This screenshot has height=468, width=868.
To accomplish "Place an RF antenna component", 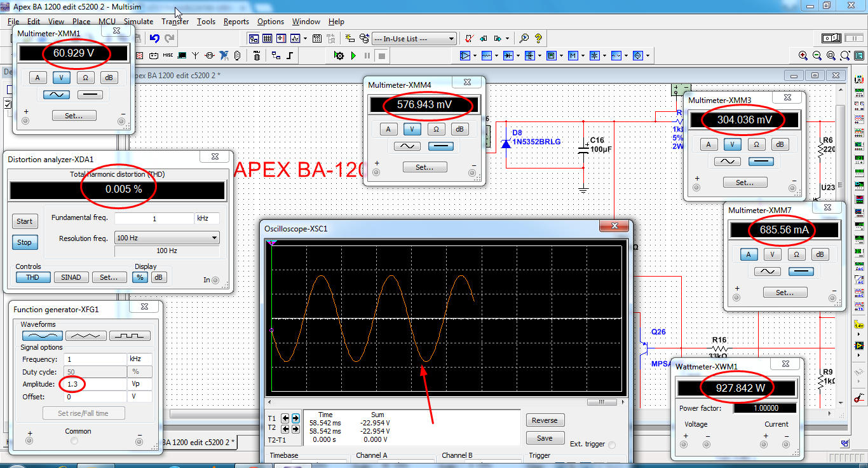I will click(195, 55).
